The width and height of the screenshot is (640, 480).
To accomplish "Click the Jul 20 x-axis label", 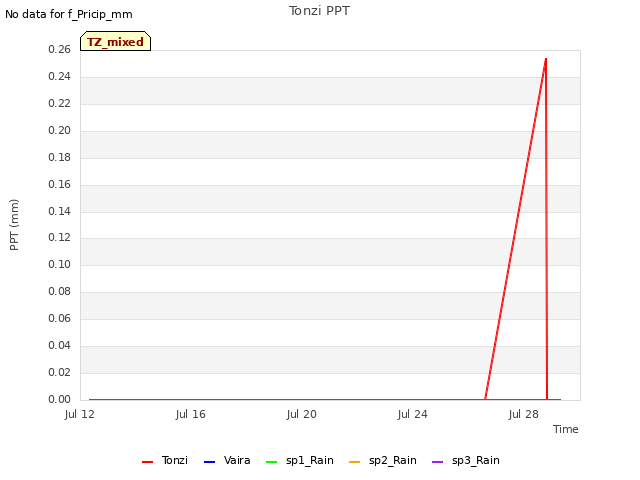I will (302, 414).
